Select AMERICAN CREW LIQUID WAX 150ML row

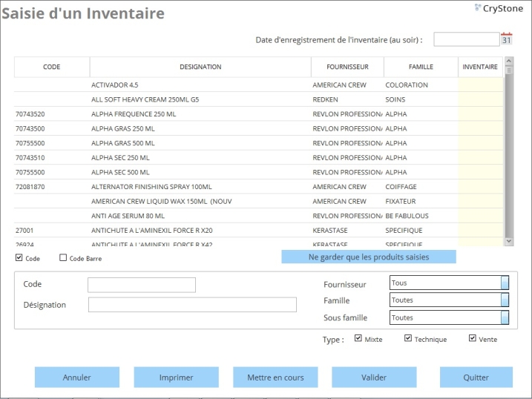(x=258, y=202)
